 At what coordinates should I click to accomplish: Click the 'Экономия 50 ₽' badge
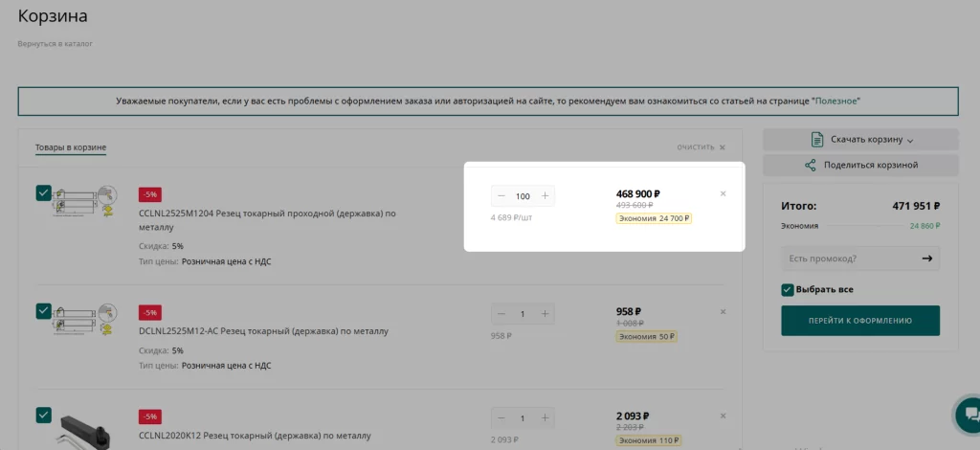point(647,337)
